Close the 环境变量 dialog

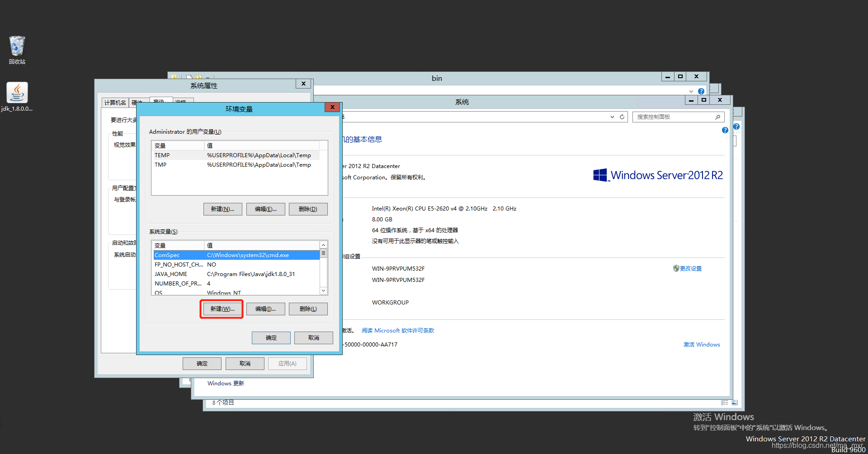click(x=332, y=108)
